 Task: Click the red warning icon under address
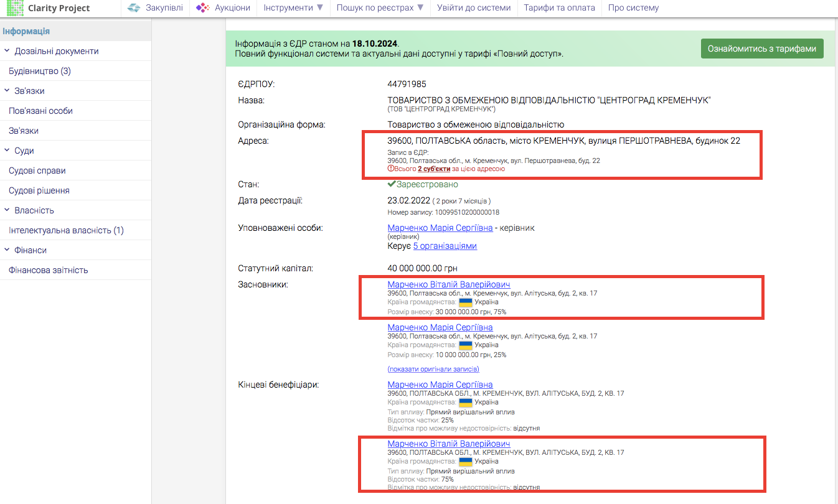click(390, 169)
